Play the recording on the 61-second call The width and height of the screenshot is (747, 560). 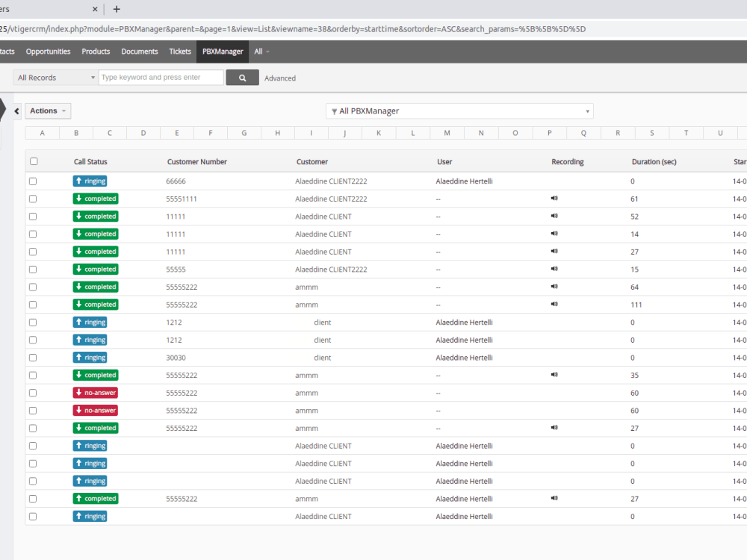pos(554,198)
